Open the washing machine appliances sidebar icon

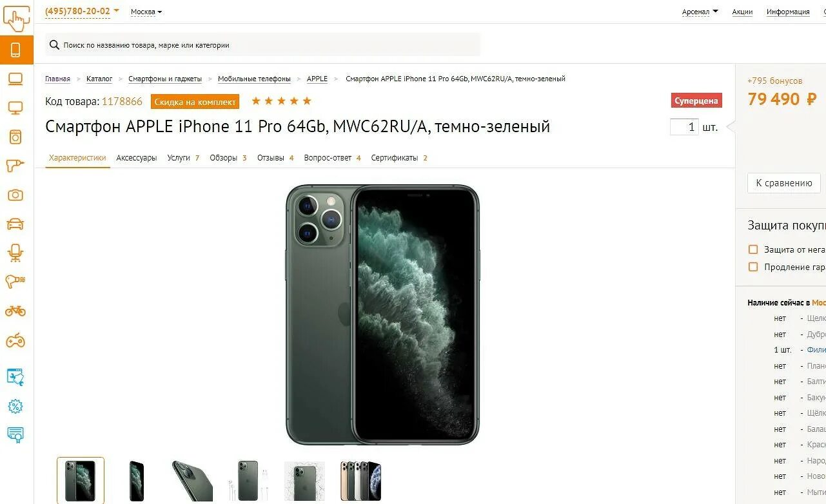15,137
